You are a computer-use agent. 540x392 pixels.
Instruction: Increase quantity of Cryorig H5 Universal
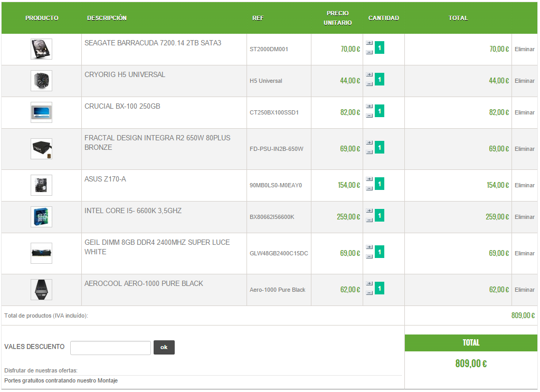coord(369,75)
